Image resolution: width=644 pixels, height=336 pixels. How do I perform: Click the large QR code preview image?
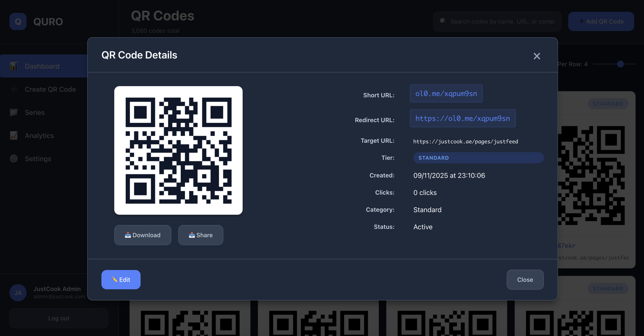[178, 150]
